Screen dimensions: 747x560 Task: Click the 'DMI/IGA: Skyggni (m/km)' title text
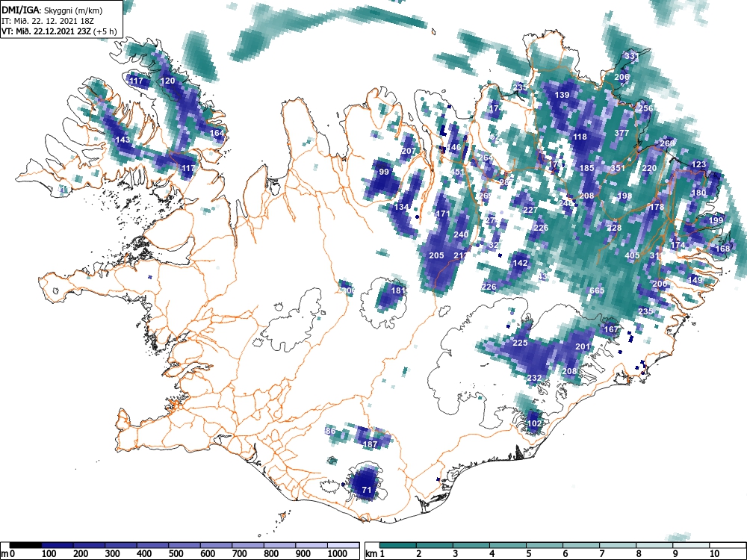coord(52,10)
